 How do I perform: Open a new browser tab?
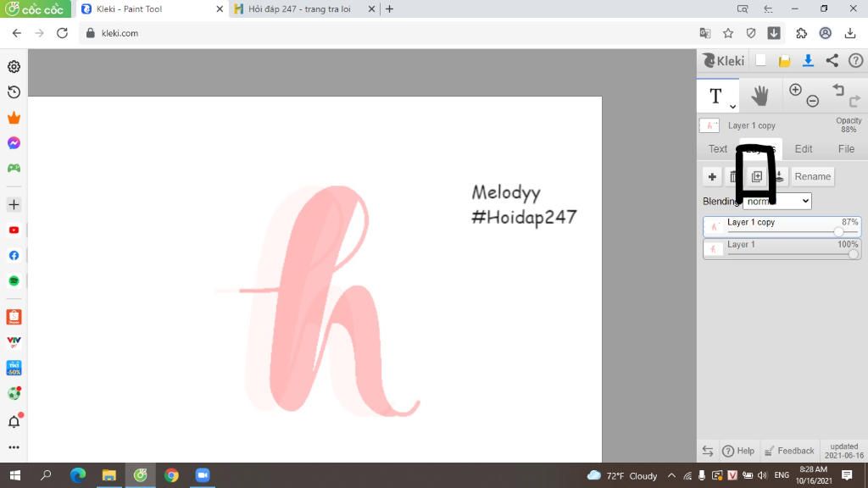tap(389, 8)
